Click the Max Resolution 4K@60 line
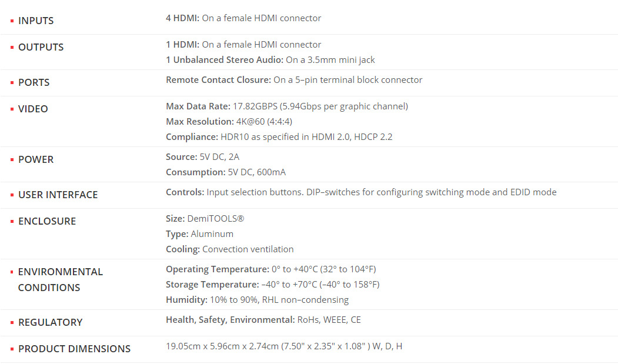618x364 pixels. 229,122
